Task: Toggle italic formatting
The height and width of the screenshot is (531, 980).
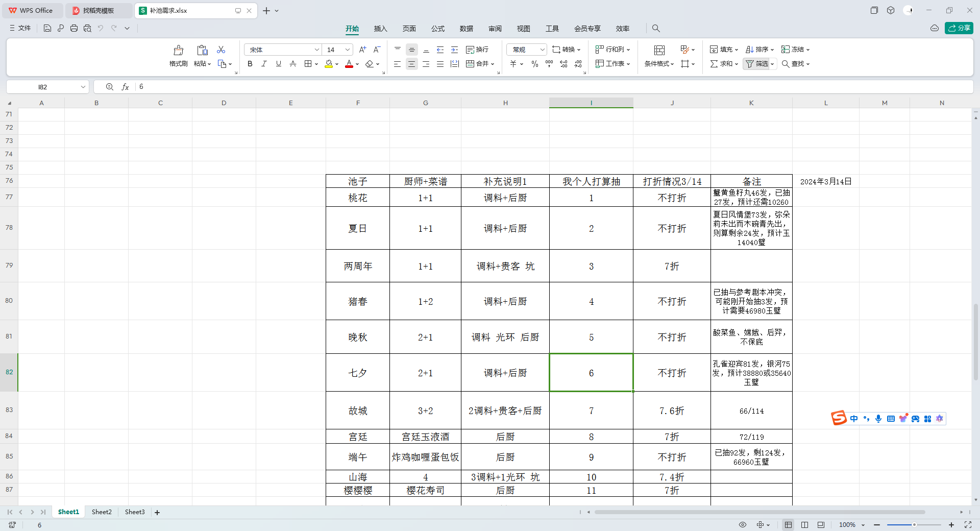Action: click(264, 64)
